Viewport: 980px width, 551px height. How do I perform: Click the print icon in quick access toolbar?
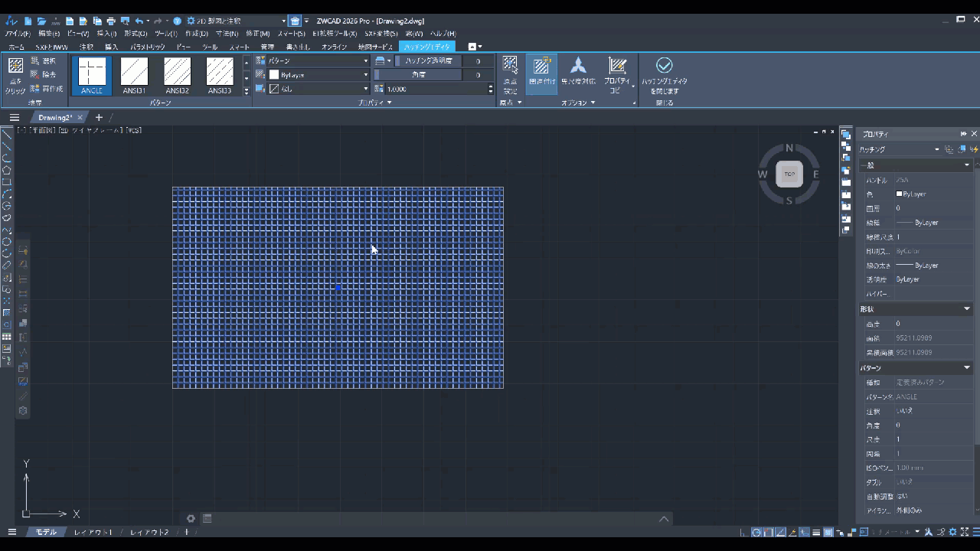[x=111, y=21]
